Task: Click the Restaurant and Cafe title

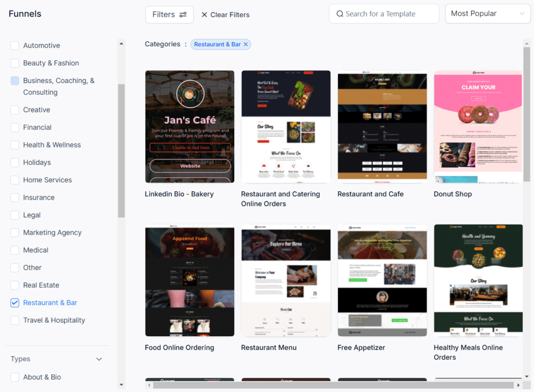Action: pos(371,194)
